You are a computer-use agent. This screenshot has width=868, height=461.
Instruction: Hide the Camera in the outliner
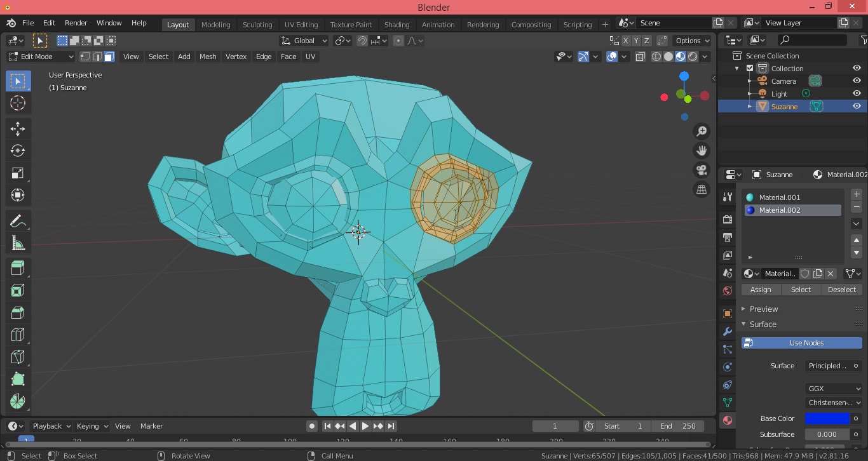tap(857, 81)
